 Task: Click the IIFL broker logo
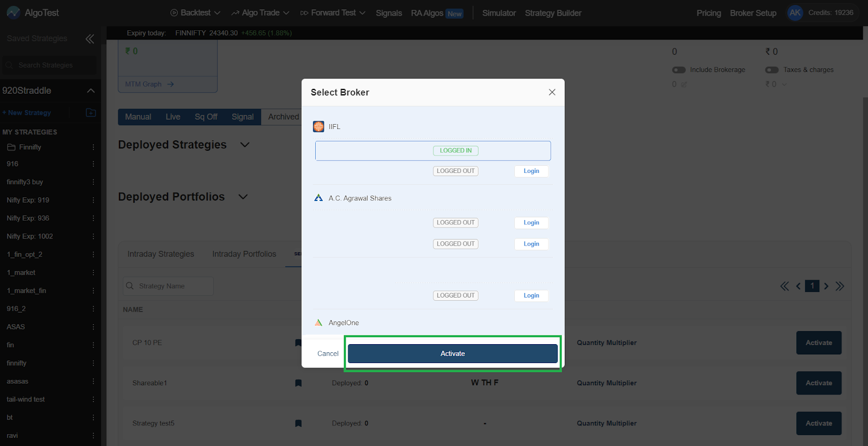coord(318,127)
